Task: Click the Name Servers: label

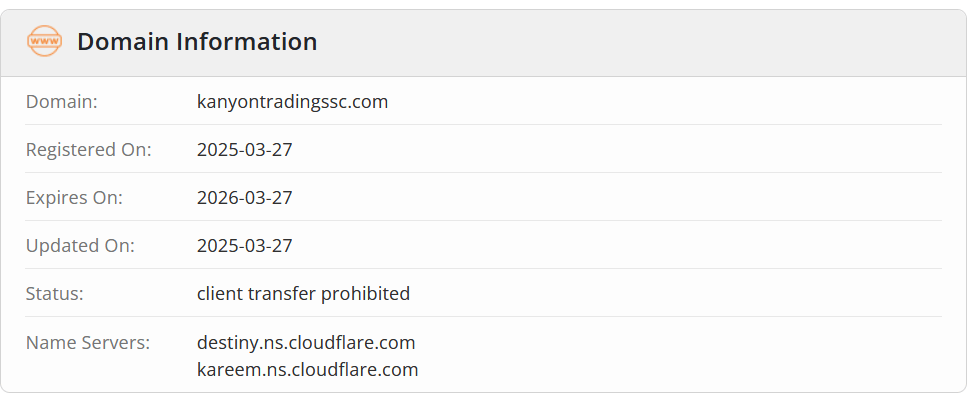Action: point(88,342)
